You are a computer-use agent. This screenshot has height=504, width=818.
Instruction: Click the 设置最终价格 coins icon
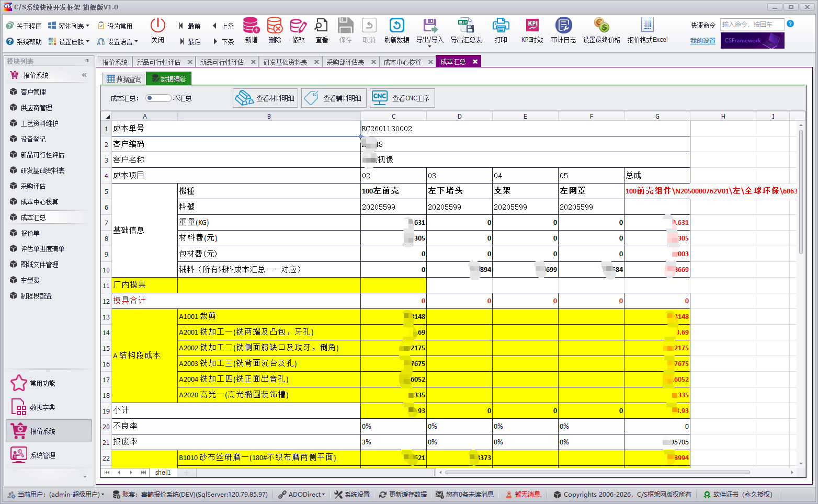(x=601, y=25)
